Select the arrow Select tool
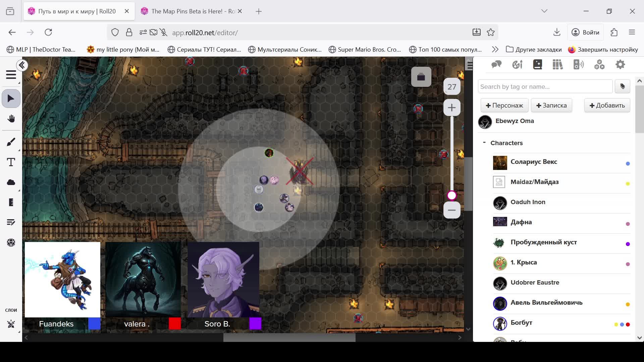Viewport: 644px width, 362px height. point(11,99)
